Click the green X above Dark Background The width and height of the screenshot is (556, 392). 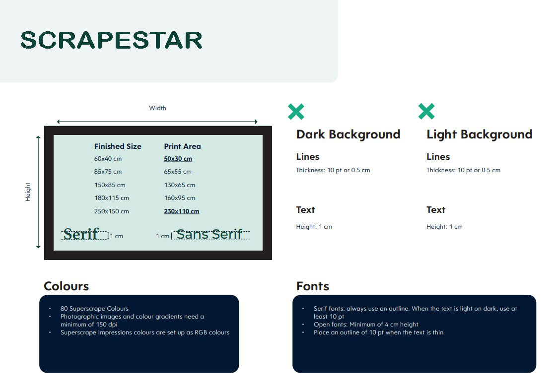[296, 112]
